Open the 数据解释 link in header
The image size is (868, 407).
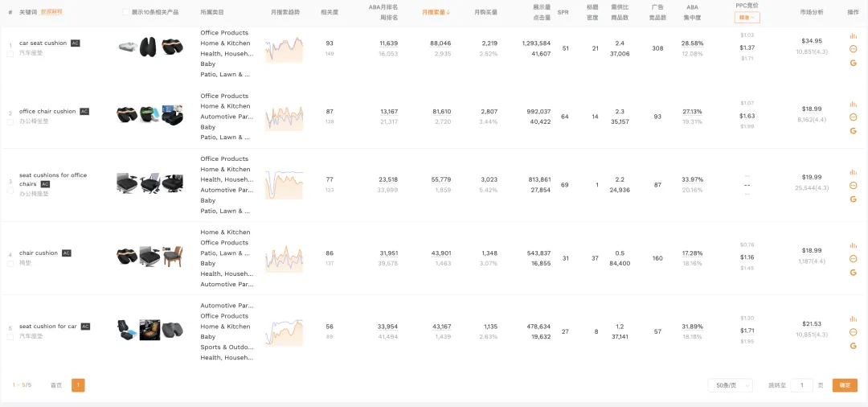coord(51,12)
